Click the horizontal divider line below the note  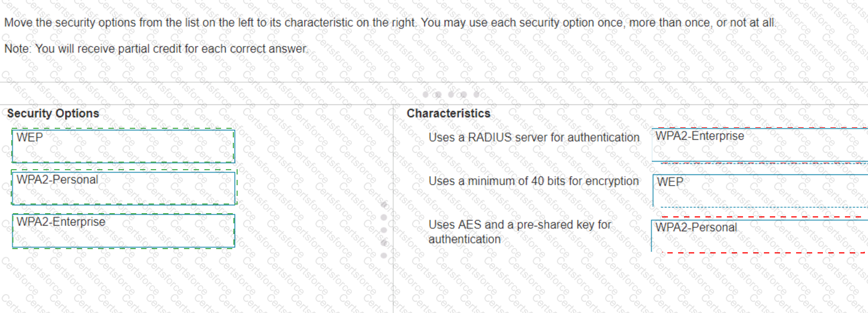pos(215,82)
